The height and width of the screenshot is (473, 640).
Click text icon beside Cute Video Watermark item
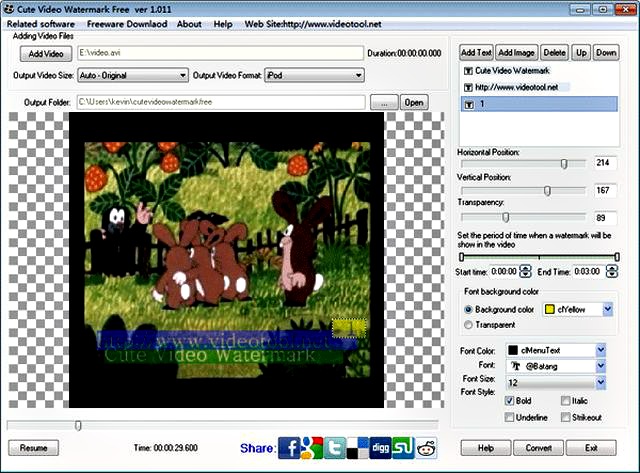(468, 71)
